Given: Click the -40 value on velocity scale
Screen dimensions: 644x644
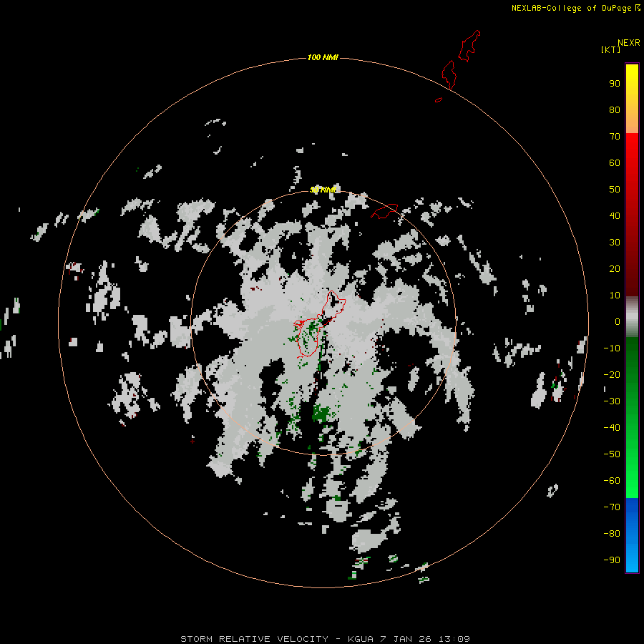Looking at the screenshot, I should (x=612, y=428).
